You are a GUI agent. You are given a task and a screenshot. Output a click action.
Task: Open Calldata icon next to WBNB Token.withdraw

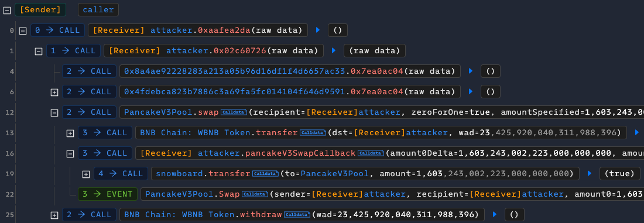click(x=297, y=215)
